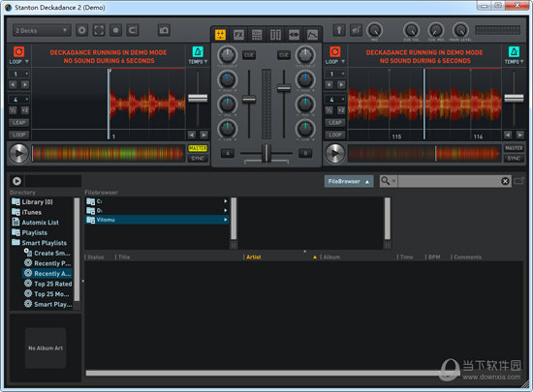Open left deck LOOP dropdown arrow

click(27, 61)
